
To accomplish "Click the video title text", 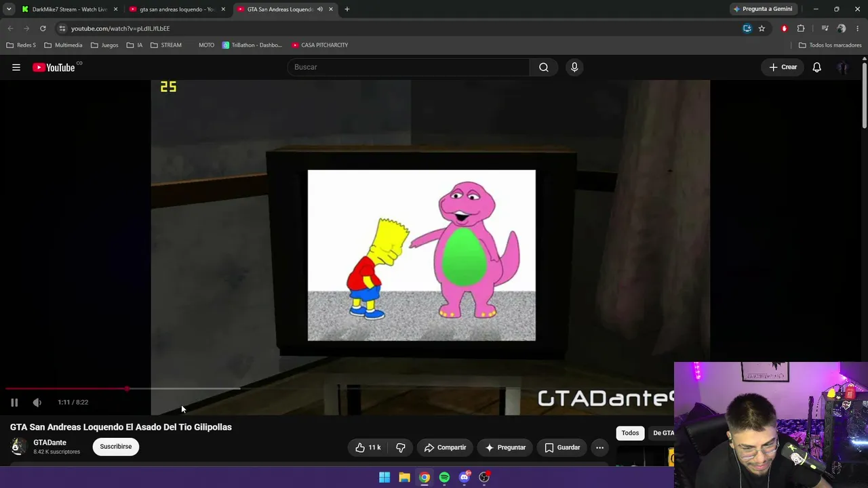I will pyautogui.click(x=121, y=427).
